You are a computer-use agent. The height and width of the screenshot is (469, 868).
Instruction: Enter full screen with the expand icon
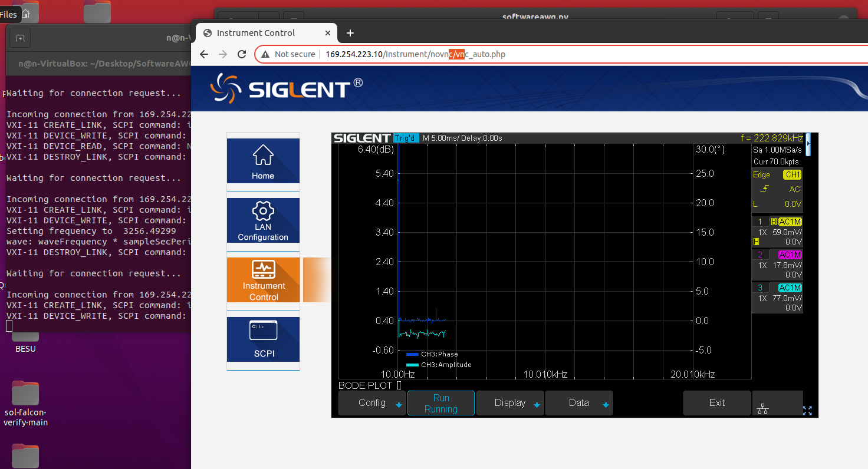pyautogui.click(x=807, y=411)
